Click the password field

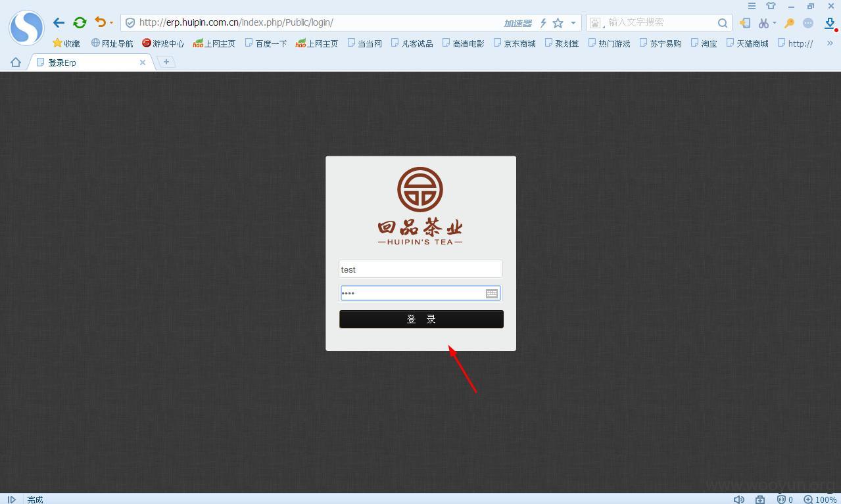coord(421,293)
